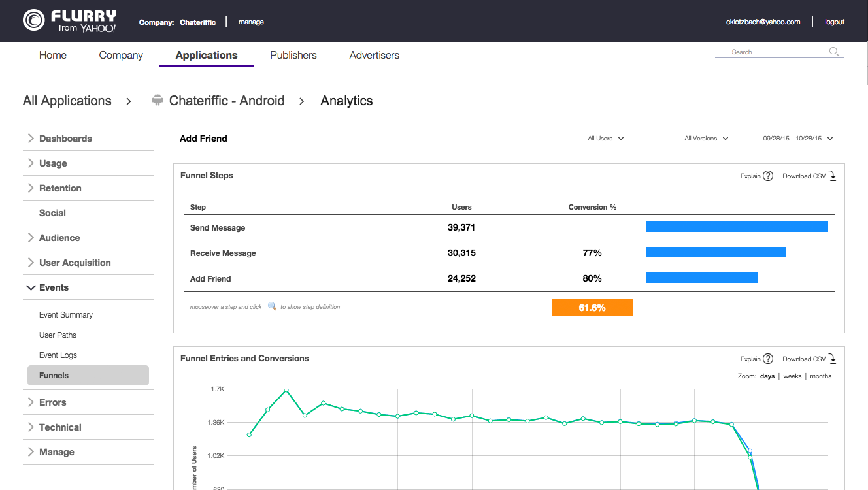Open the date range dropdown
Viewport: 868px width, 490px height.
pyautogui.click(x=798, y=139)
